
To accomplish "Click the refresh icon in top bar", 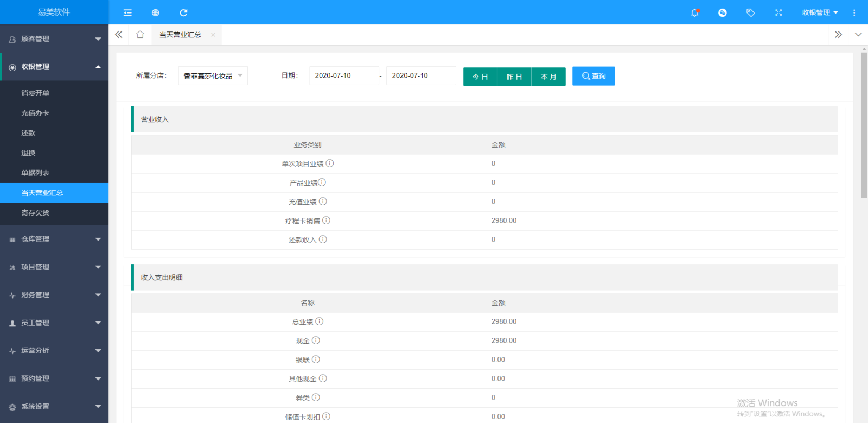I will pyautogui.click(x=183, y=12).
